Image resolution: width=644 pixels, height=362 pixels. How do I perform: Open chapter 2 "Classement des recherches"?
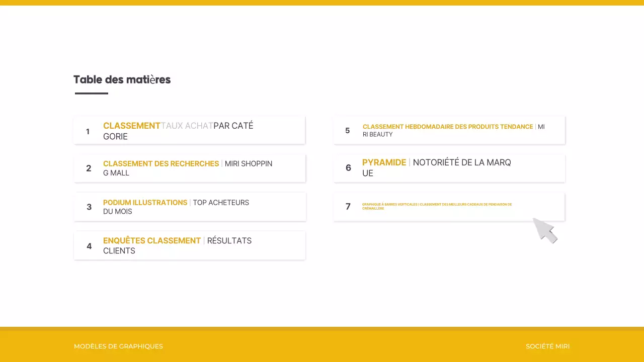188,168
